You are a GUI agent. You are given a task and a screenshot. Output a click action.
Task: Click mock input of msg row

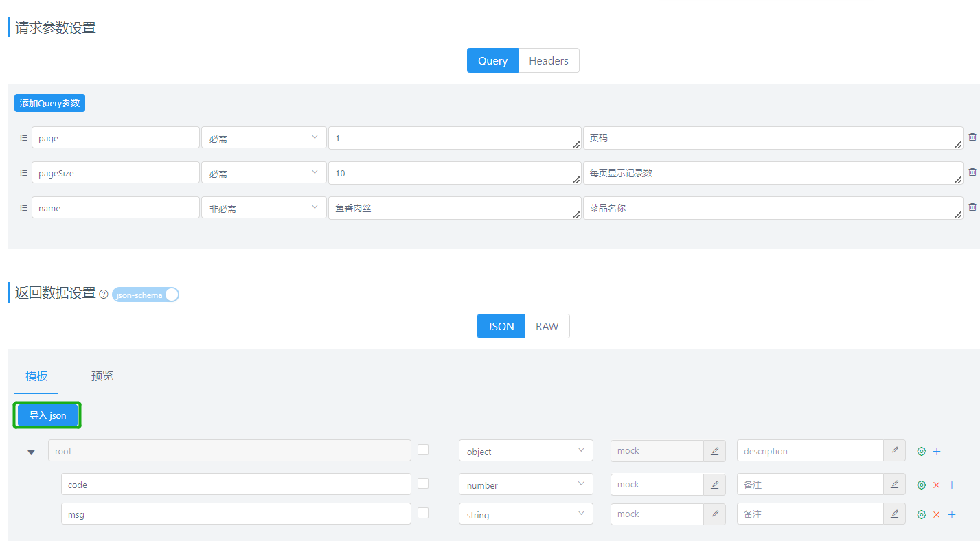pos(657,514)
